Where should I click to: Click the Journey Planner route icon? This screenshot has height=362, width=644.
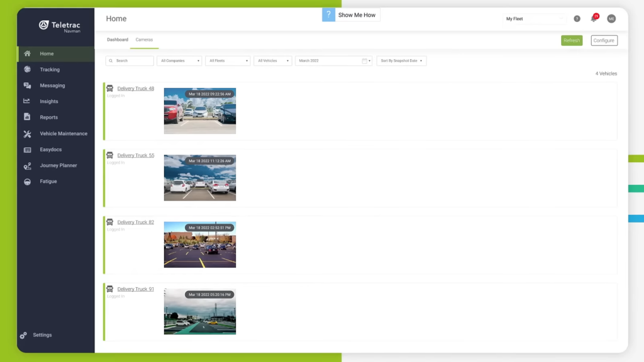(27, 166)
